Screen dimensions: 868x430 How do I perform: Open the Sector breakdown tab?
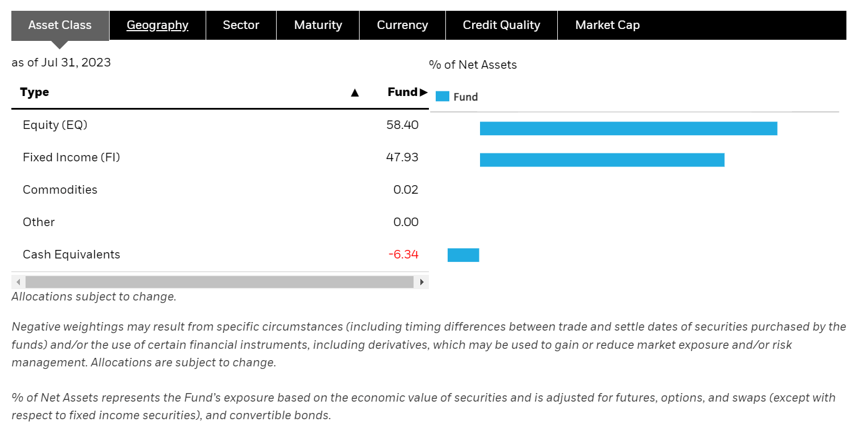pos(241,25)
